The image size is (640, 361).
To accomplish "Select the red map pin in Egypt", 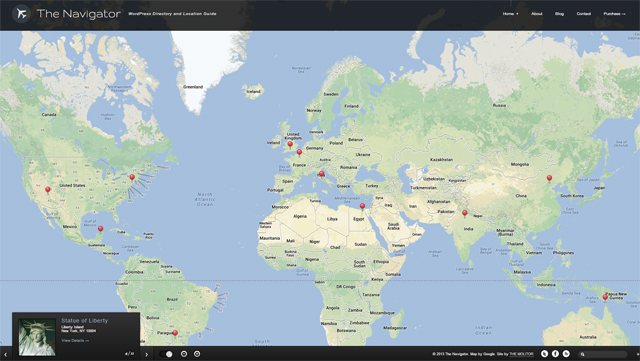I will (362, 207).
